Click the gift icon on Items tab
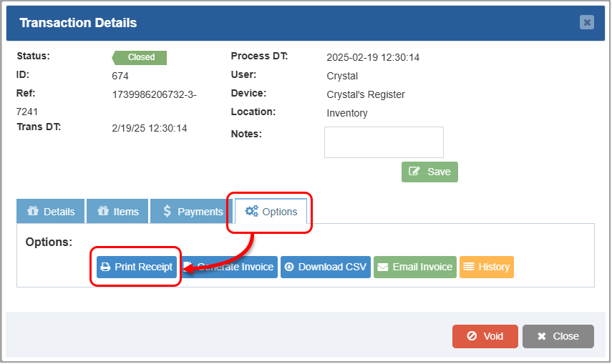This screenshot has width=612, height=364. [x=103, y=211]
